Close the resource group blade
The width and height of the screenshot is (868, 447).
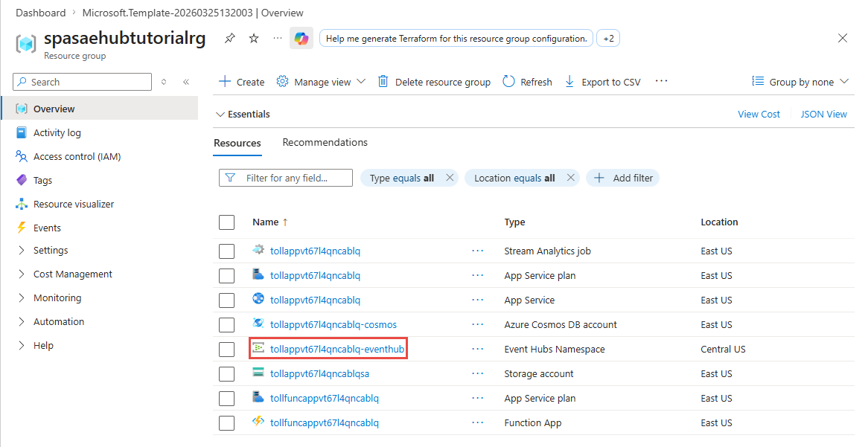pyautogui.click(x=843, y=38)
